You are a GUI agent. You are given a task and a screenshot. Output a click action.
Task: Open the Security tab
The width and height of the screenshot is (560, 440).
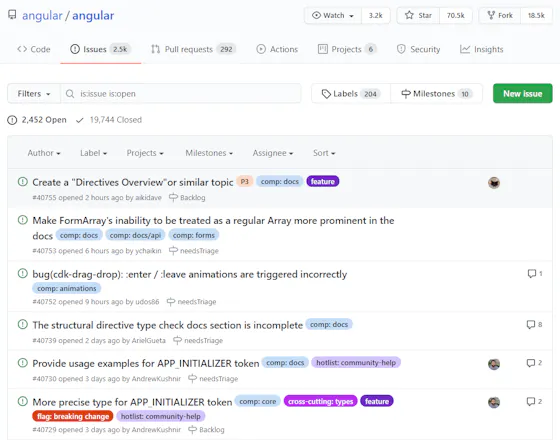pos(418,49)
